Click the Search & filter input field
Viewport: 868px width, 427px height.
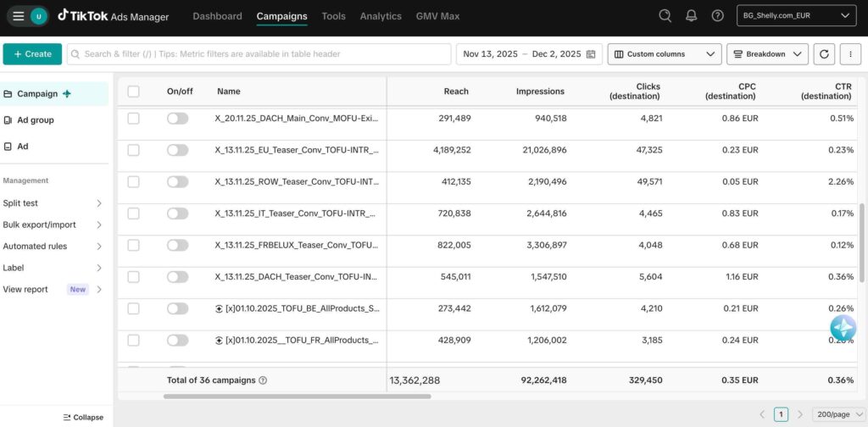259,54
